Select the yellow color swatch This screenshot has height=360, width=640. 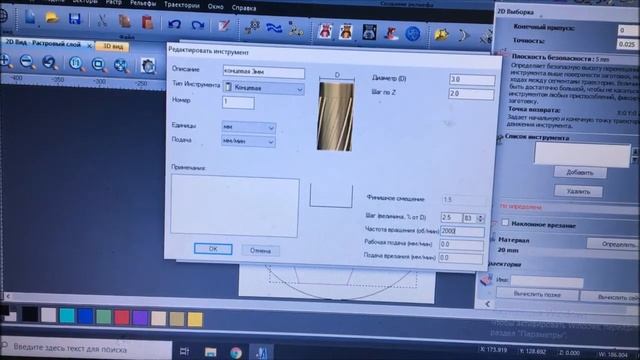[x=195, y=320]
